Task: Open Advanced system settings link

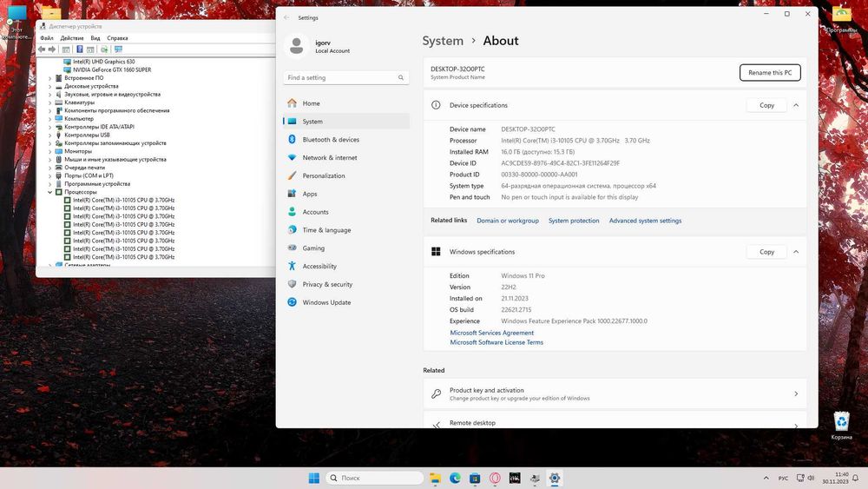Action: pos(645,221)
